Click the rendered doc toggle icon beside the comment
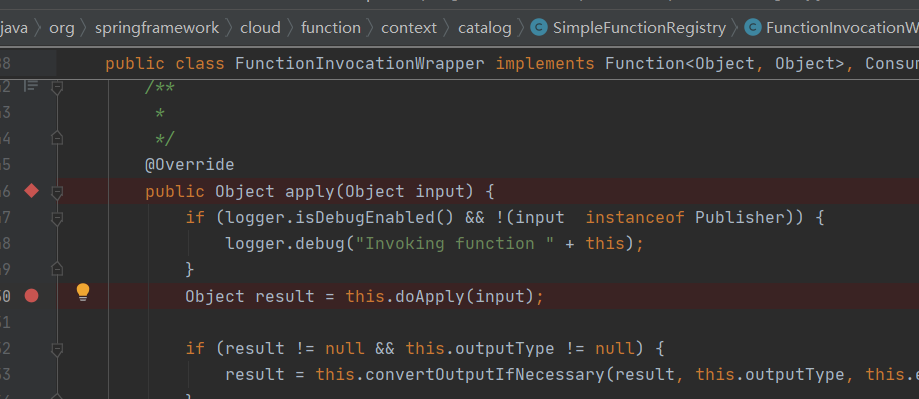Screen dimensions: 919x399 (x=31, y=86)
